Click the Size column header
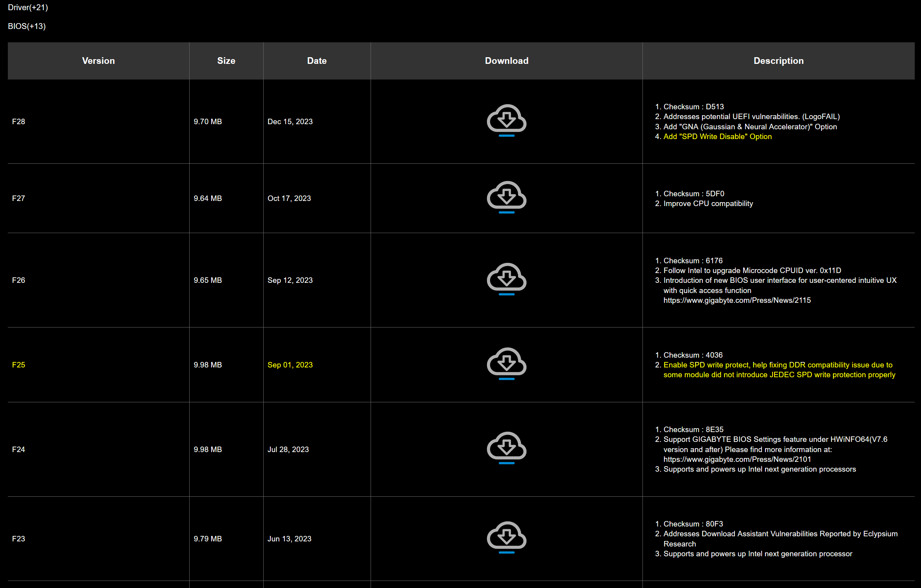Screen dimensions: 921x588 226,61
